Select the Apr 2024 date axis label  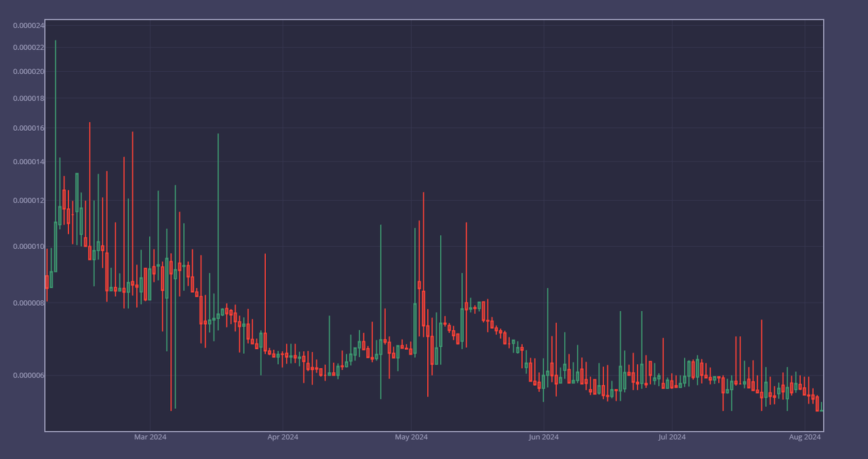pos(283,437)
